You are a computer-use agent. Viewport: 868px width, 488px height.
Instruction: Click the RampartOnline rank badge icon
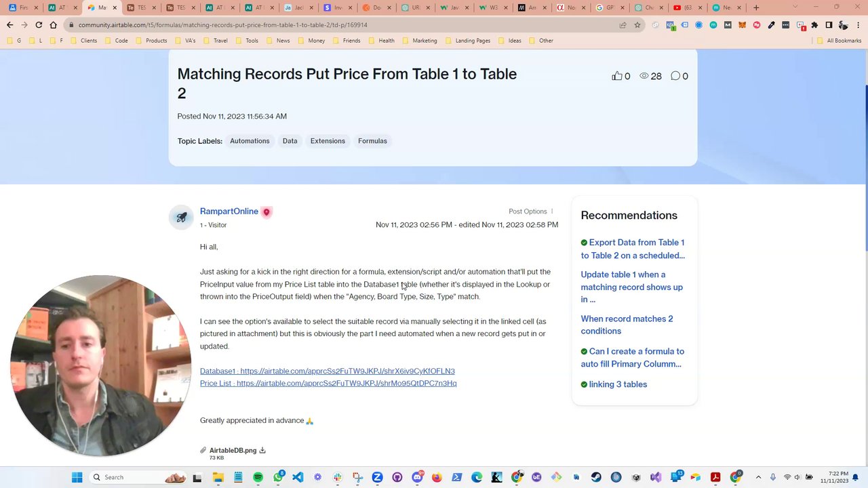(267, 211)
